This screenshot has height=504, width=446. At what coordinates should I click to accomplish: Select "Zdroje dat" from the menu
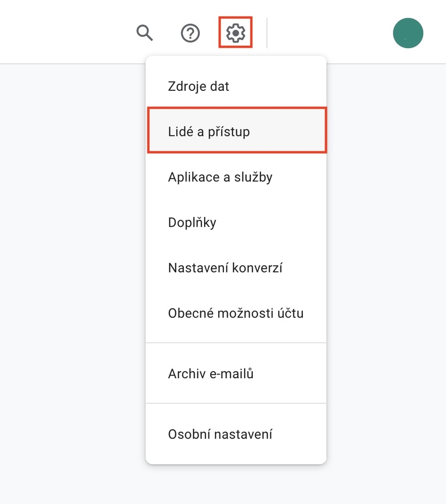[x=198, y=86]
